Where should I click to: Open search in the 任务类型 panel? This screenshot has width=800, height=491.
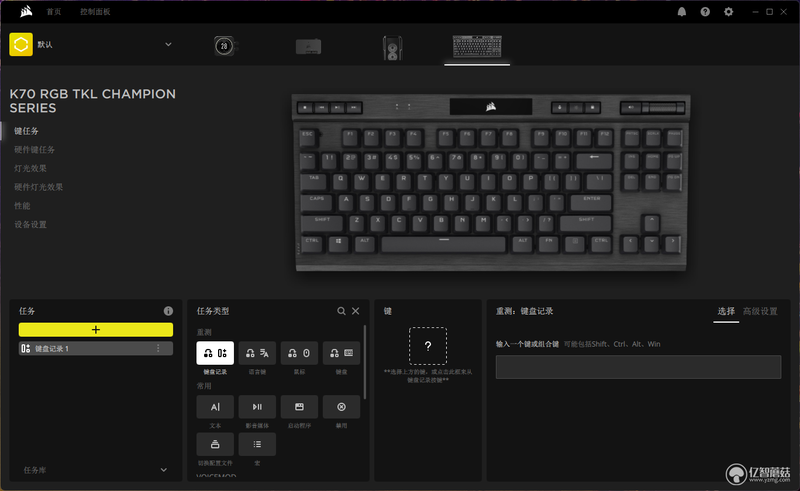tap(341, 311)
